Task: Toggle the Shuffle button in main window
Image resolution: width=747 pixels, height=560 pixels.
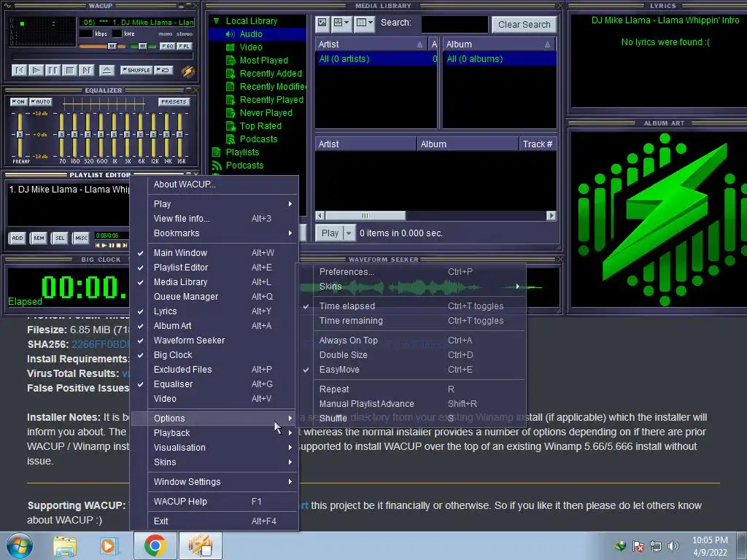Action: 136,71
